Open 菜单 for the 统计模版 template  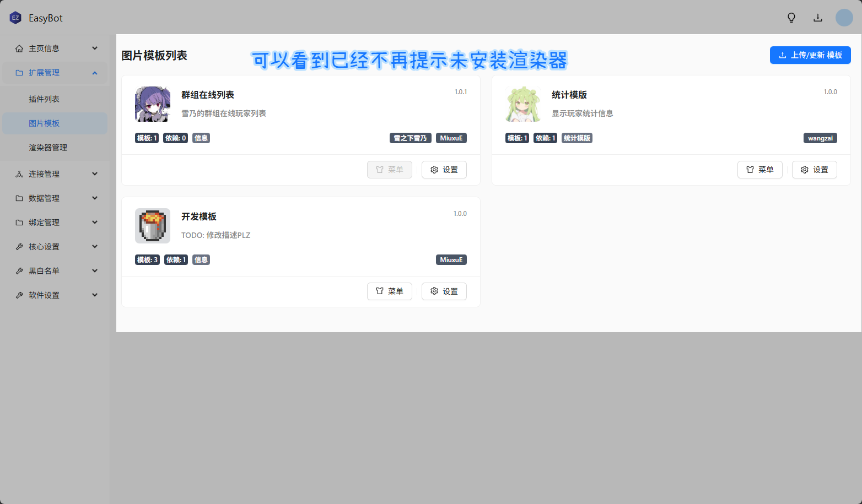(x=759, y=170)
